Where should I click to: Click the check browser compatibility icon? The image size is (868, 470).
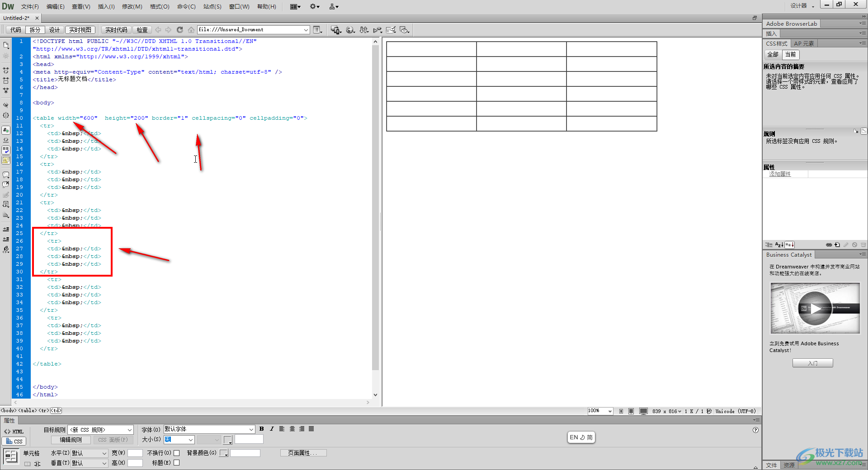point(391,30)
